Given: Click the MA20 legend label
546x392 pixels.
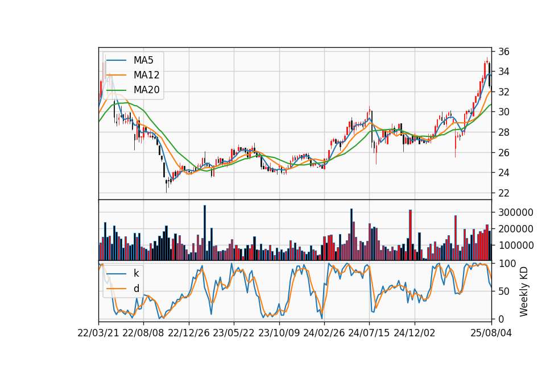Looking at the screenshot, I should pos(146,90).
